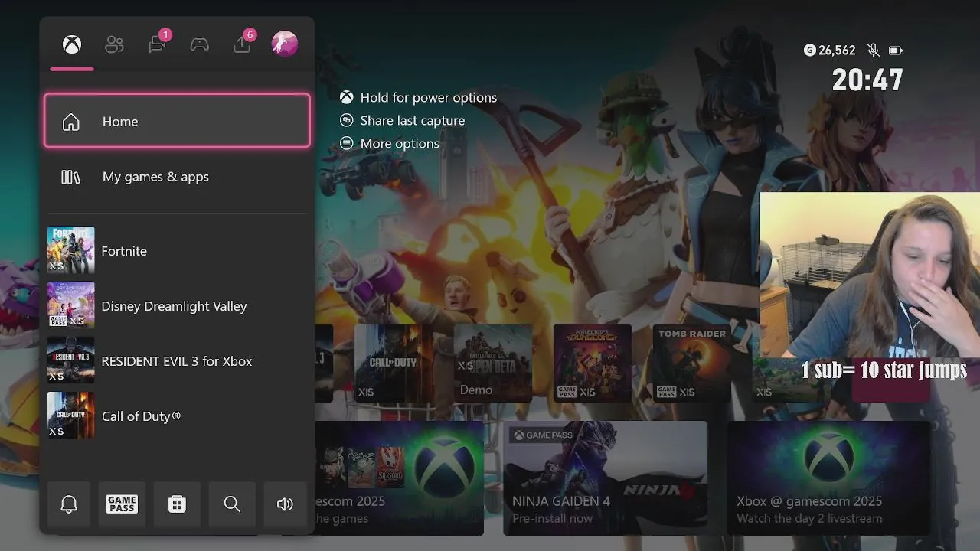The width and height of the screenshot is (980, 551).
Task: Launch Disney Dreamlight Valley
Action: click(x=177, y=306)
